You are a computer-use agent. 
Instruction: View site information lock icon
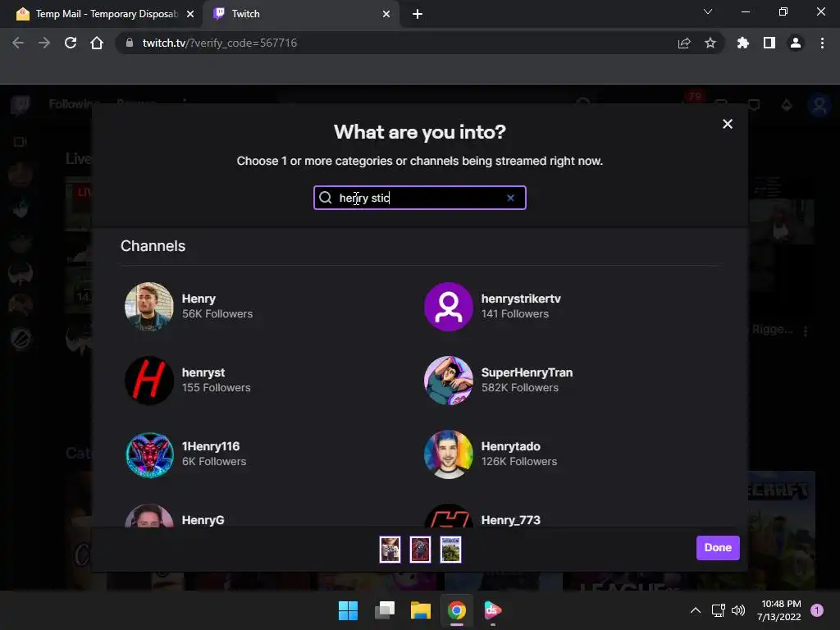tap(129, 43)
